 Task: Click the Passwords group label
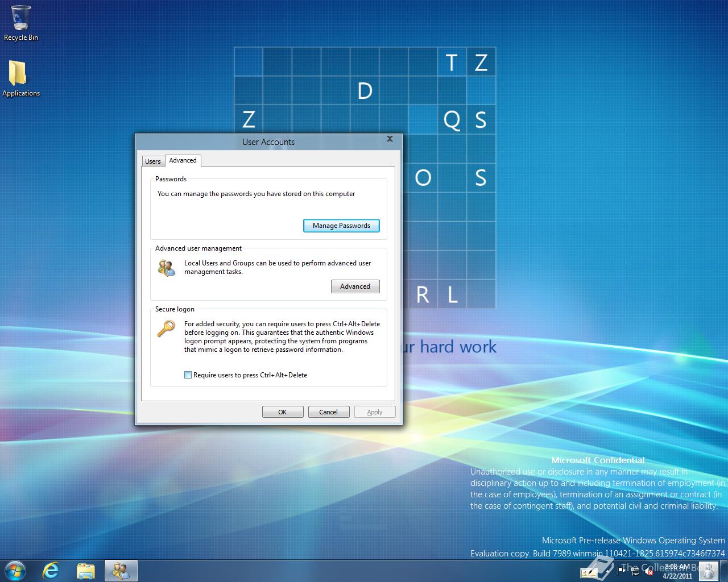[x=171, y=179]
